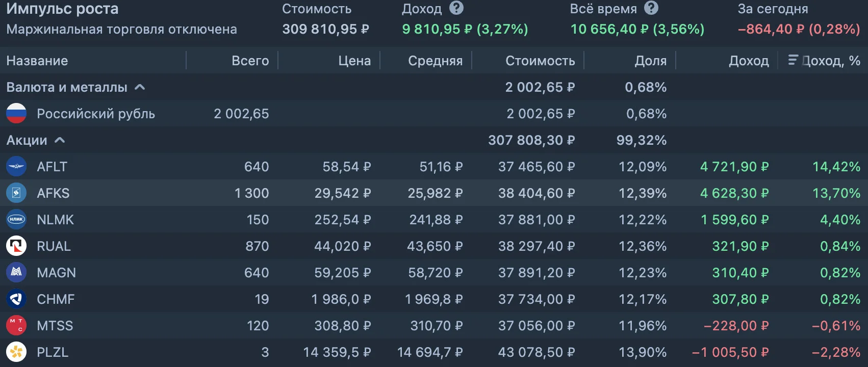Click NLMK income 1 599,60 ₽
This screenshot has width=868, height=367.
tap(734, 220)
